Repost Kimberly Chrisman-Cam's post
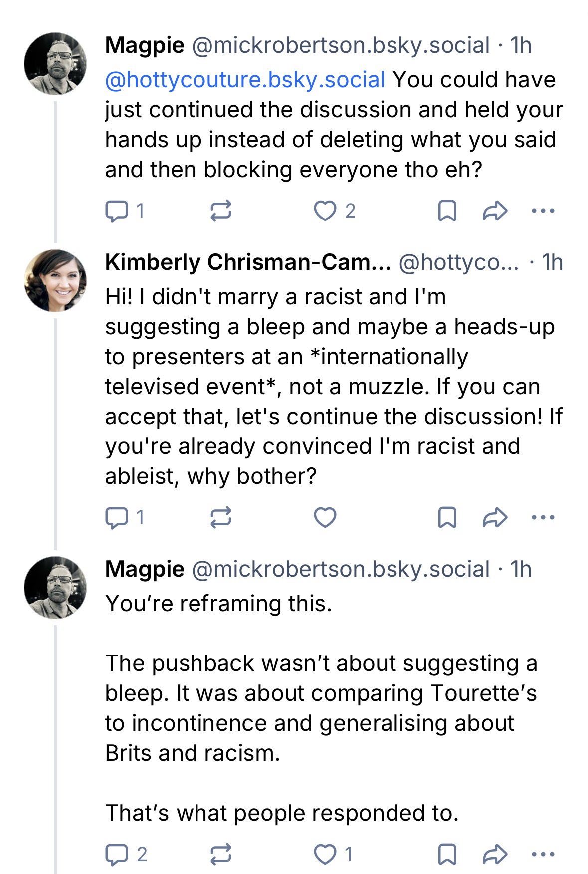 pyautogui.click(x=220, y=517)
